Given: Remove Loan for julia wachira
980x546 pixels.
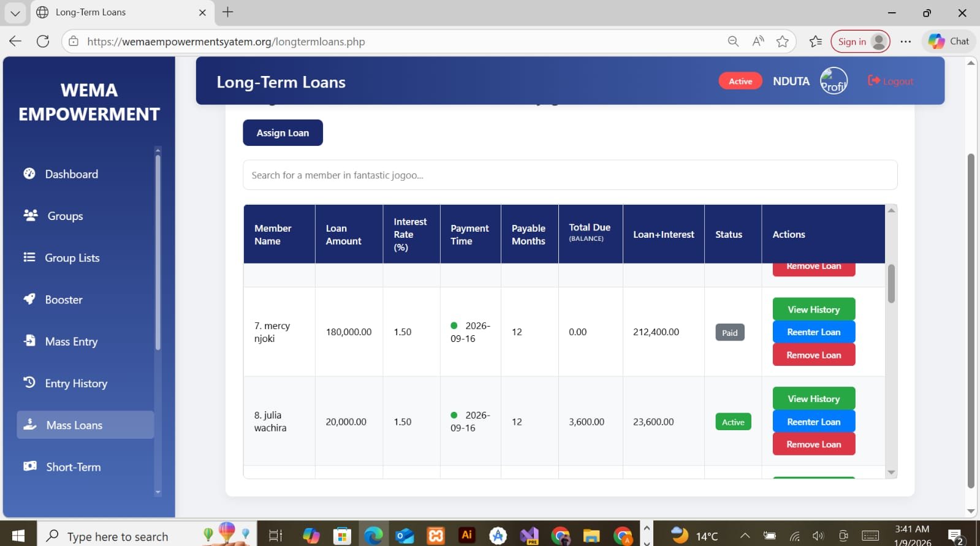Looking at the screenshot, I should tap(814, 444).
